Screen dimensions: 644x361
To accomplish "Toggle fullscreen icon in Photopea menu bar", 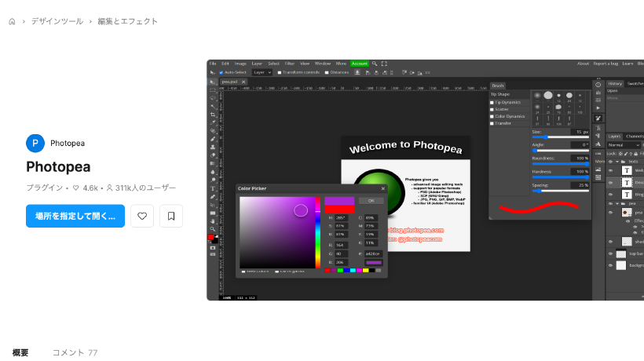I will point(384,64).
